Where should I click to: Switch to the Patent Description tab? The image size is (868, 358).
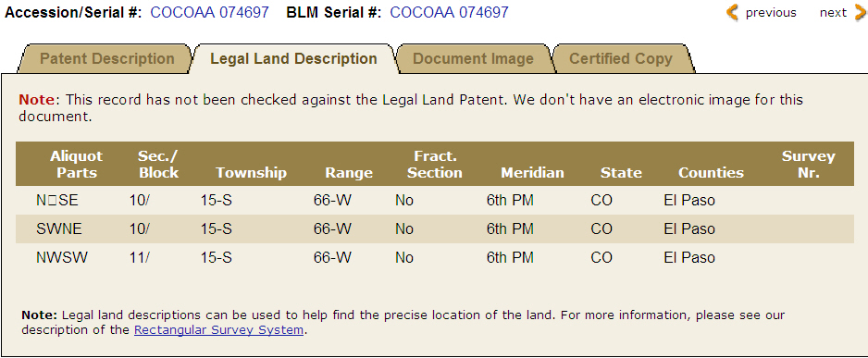click(107, 58)
